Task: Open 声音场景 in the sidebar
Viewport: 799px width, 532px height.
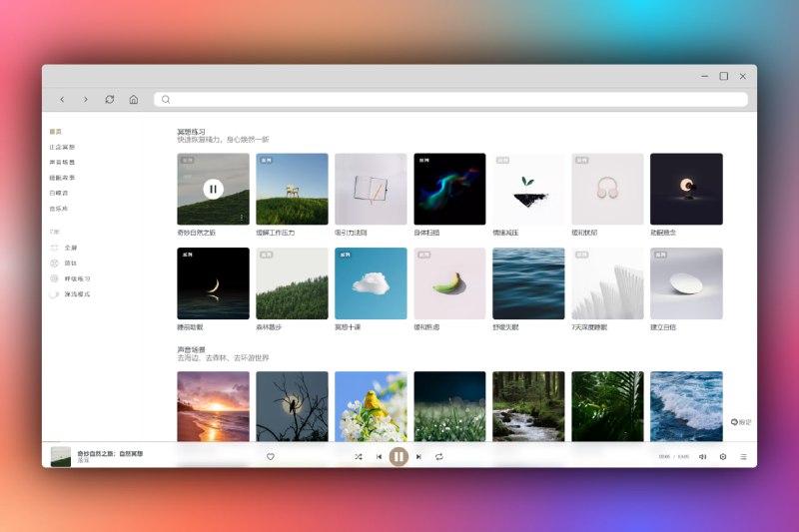Action: pos(62,162)
